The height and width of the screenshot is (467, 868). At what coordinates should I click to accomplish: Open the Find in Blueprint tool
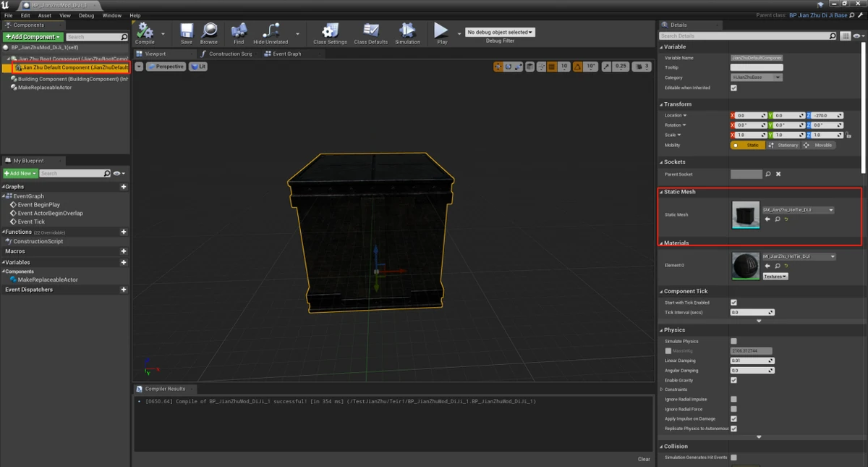click(239, 32)
